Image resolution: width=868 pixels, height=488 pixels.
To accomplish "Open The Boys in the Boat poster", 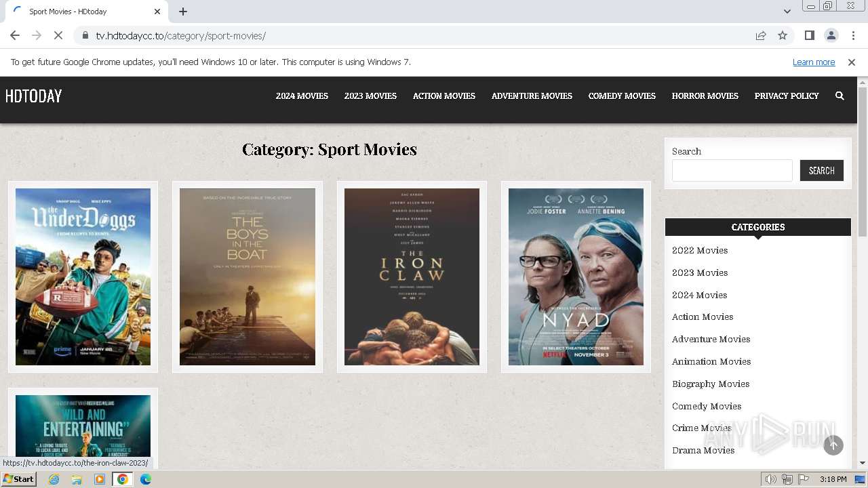I will coord(248,277).
